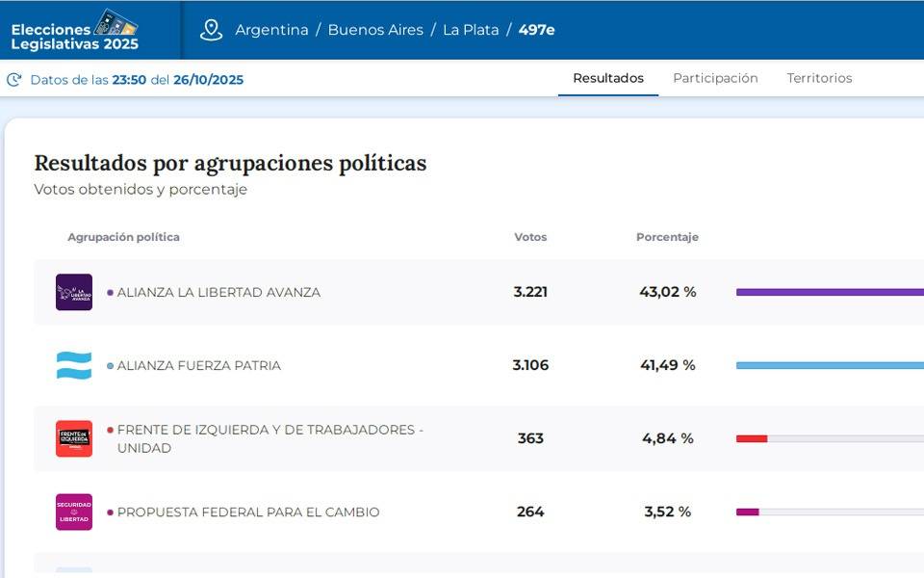Click the red Frente de Izquierda bar
This screenshot has width=924, height=578.
pyautogui.click(x=752, y=438)
